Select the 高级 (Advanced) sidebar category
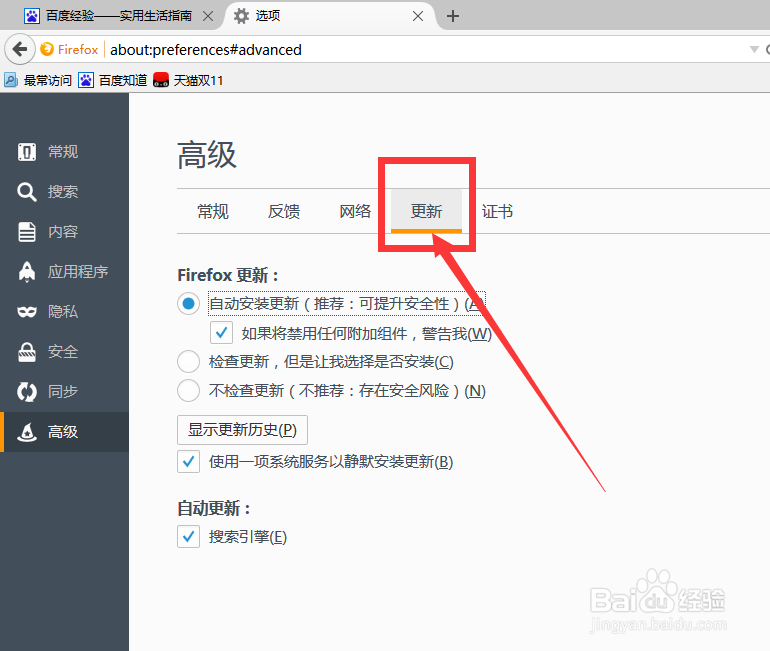770x651 pixels. (x=64, y=432)
